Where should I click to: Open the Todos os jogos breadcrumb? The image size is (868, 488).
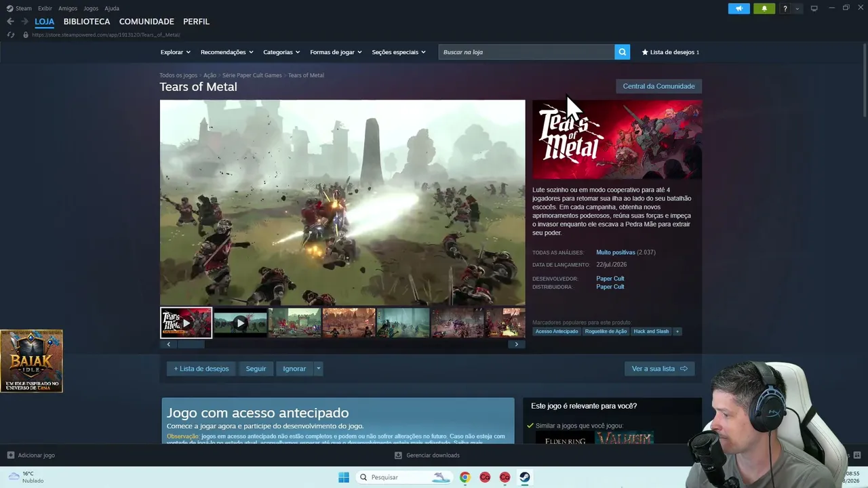[x=178, y=75]
